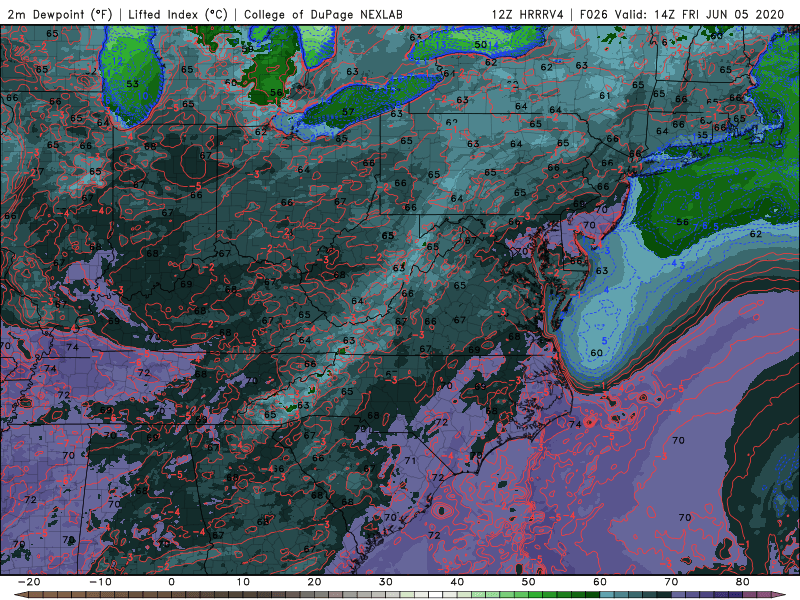Click the 40 label on the color scale
The width and height of the screenshot is (800, 600).
[457, 582]
